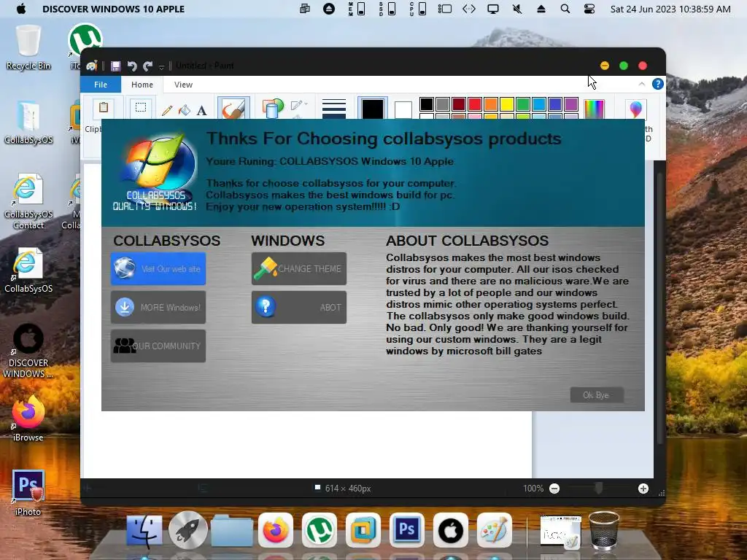Screen dimensions: 747x560
Task: Open the line Size selector
Action: point(333,108)
